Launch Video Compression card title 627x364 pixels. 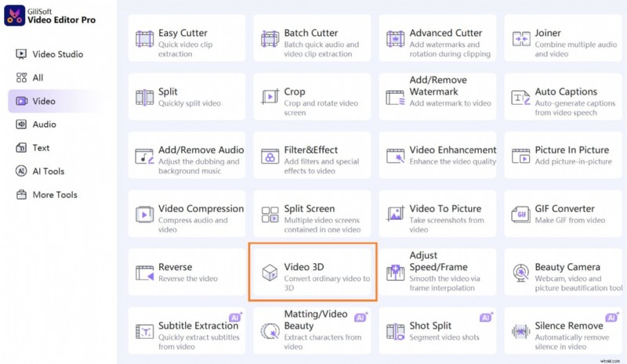[x=201, y=208]
